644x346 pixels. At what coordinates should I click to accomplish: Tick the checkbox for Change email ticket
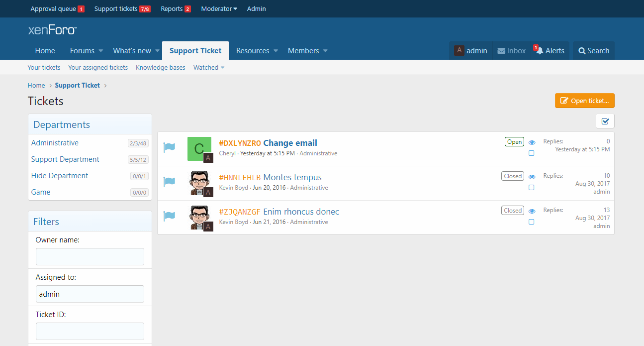point(532,153)
